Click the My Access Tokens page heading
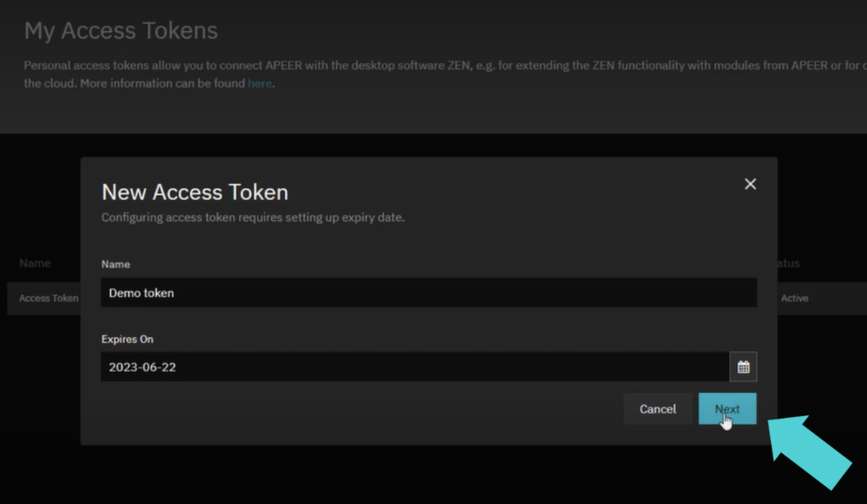This screenshot has height=504, width=867. [121, 30]
